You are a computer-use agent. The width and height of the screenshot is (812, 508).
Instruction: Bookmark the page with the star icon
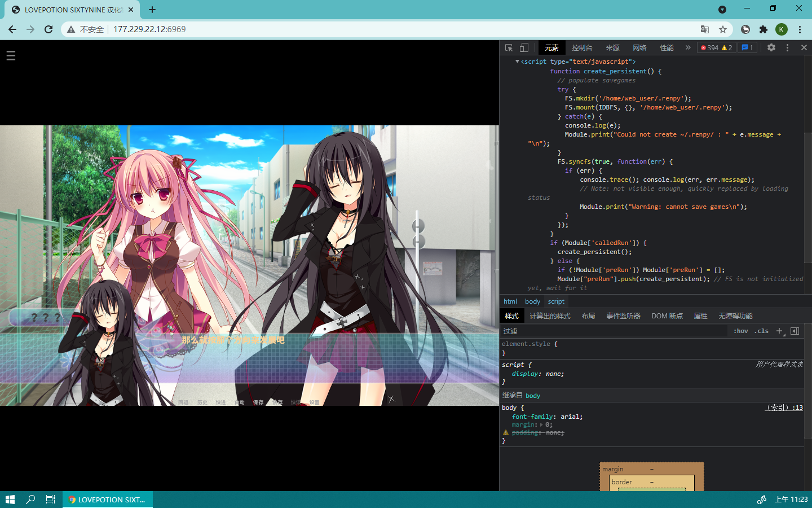pyautogui.click(x=723, y=29)
